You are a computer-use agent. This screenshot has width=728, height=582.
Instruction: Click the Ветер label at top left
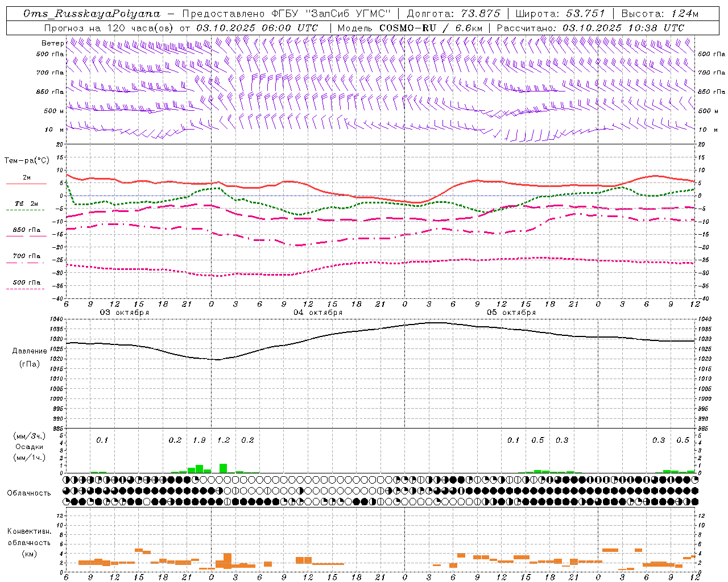52,43
